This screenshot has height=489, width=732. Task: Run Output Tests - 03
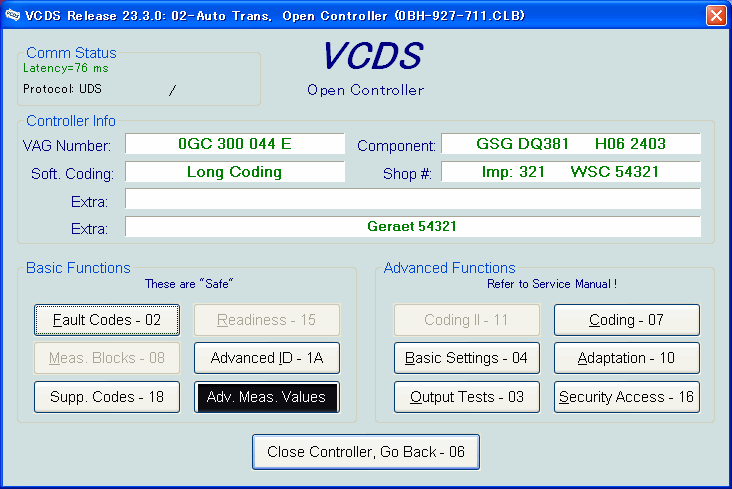click(x=466, y=397)
